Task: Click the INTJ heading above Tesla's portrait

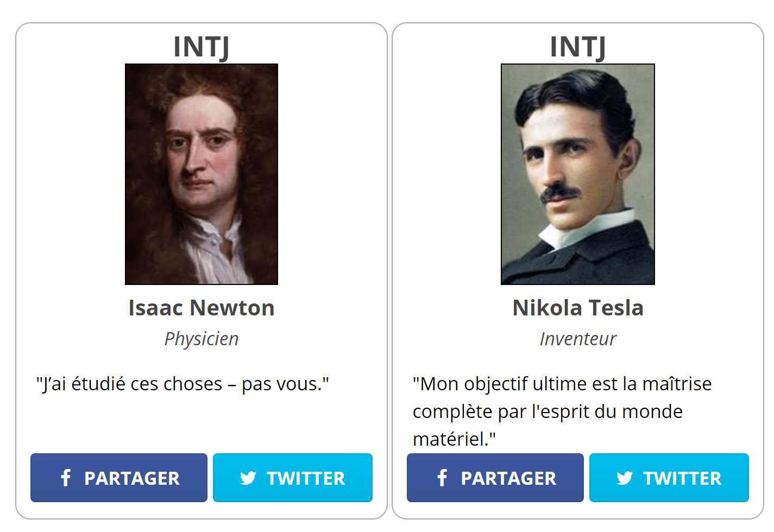Action: (x=578, y=47)
